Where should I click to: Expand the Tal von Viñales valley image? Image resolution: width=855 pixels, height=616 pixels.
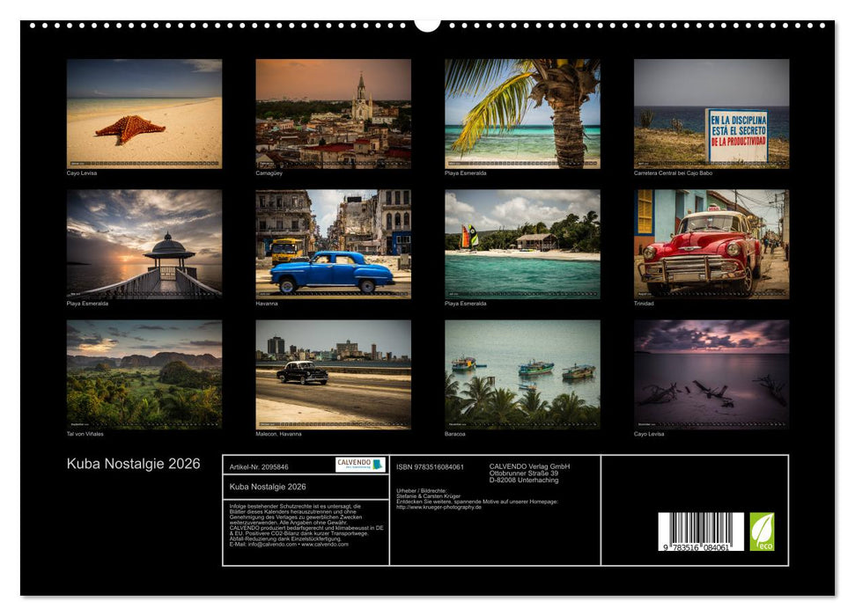tap(142, 374)
